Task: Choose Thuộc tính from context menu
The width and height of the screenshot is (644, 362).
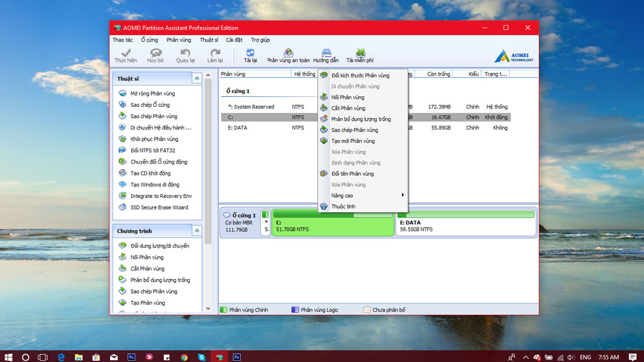Action: click(x=363, y=206)
